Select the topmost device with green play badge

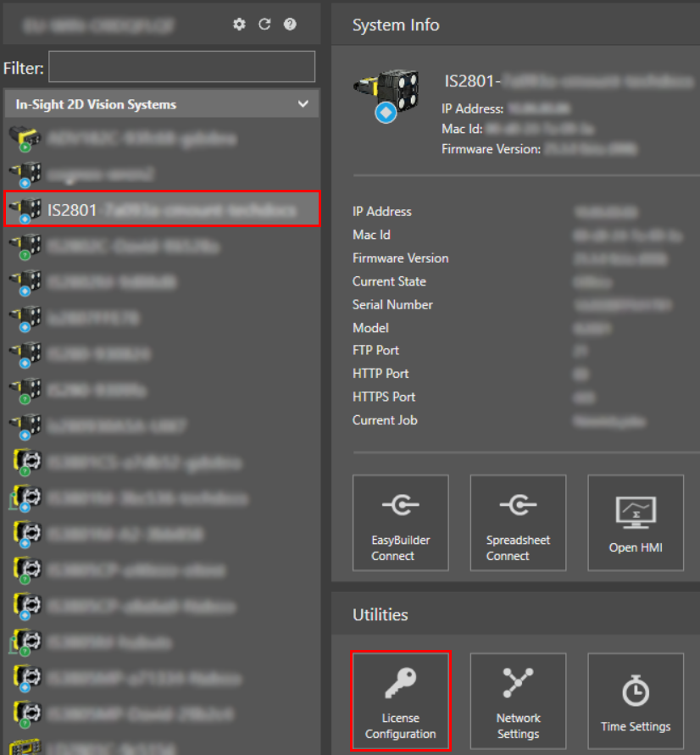pyautogui.click(x=161, y=137)
